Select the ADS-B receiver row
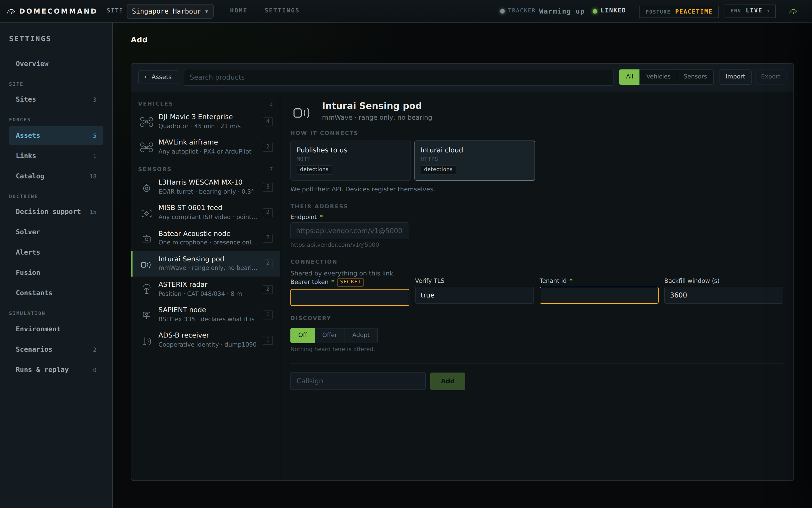The image size is (812, 508). (x=206, y=340)
